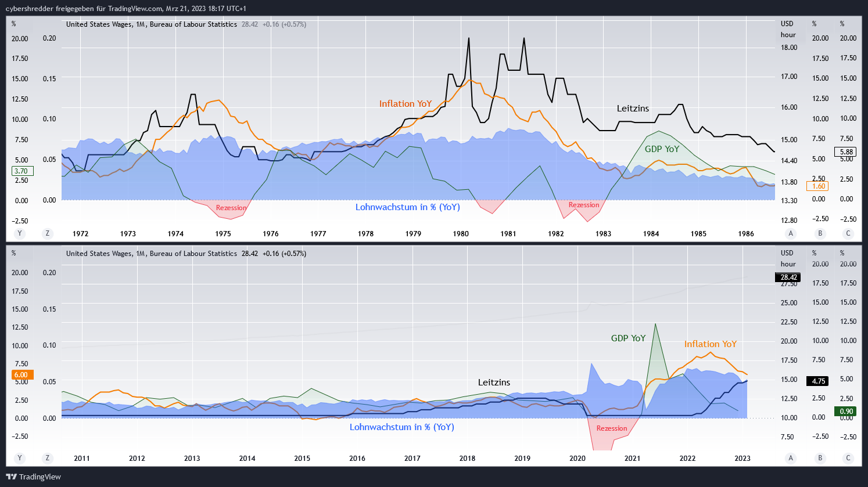This screenshot has height=487, width=868.
Task: Click the orange 6.00 value label in lower chart
Action: tap(23, 375)
